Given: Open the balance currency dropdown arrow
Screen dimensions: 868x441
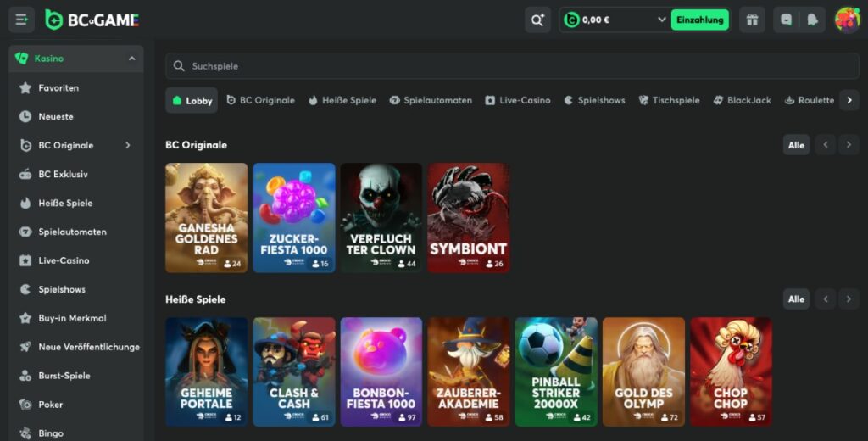Looking at the screenshot, I should (661, 20).
